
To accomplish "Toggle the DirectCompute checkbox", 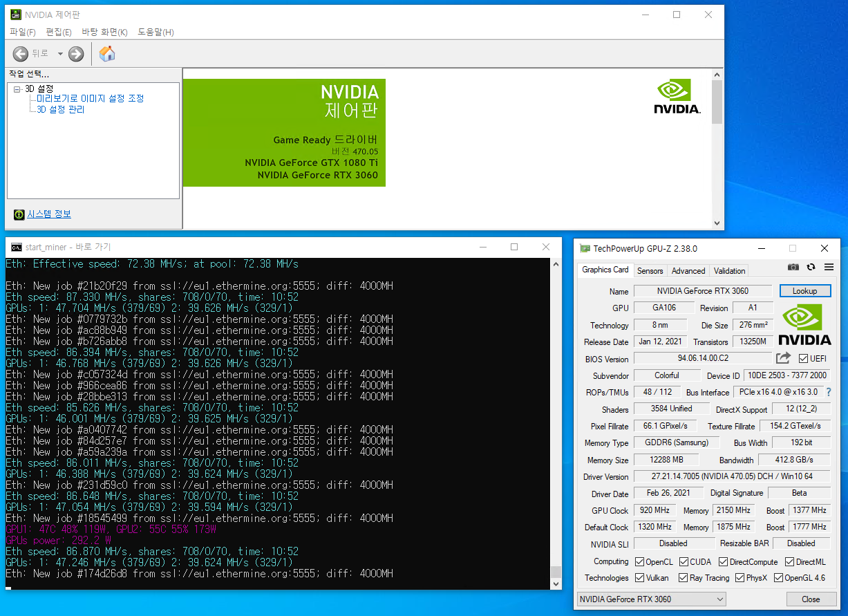I will pos(724,562).
